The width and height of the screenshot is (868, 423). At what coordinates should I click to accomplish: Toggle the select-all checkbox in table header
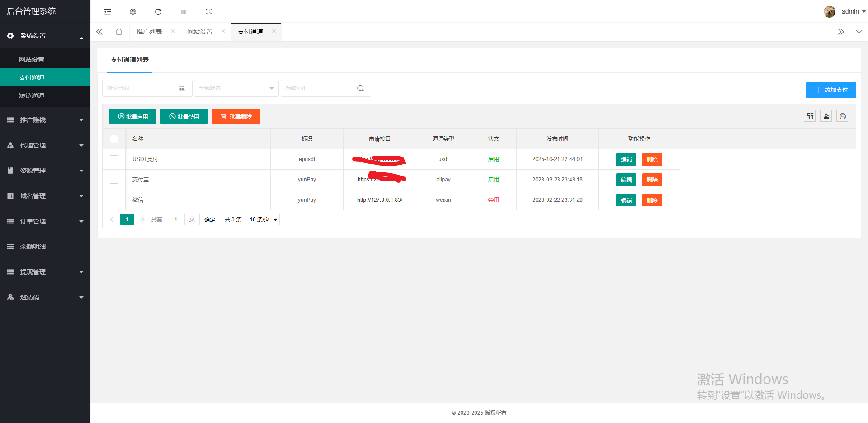pos(114,139)
